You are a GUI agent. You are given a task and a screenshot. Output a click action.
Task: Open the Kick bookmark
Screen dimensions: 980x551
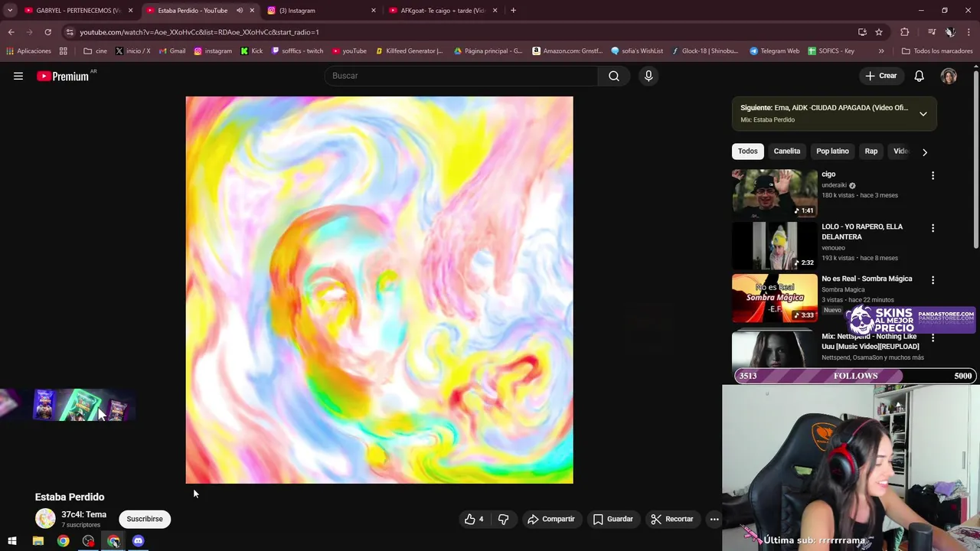point(252,51)
